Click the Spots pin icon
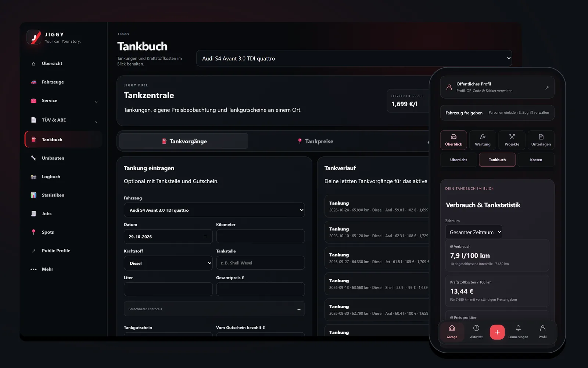The height and width of the screenshot is (368, 588). click(x=33, y=232)
